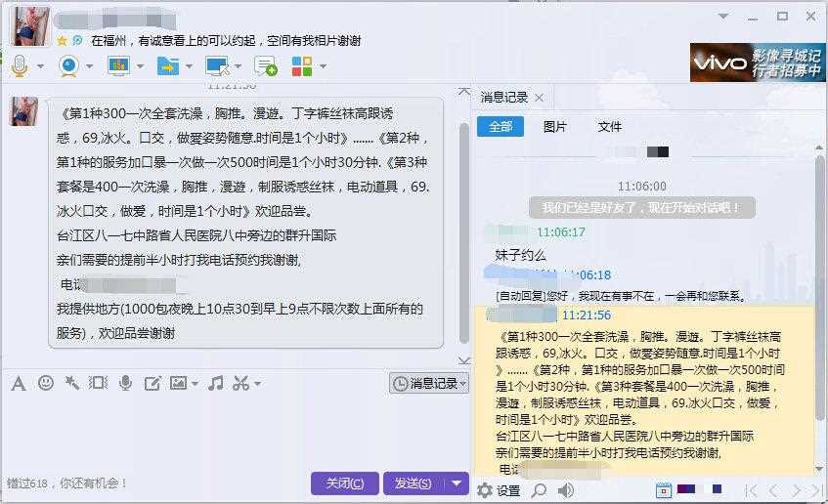Expand send picture options arrow
This screenshot has width=828, height=504.
(195, 384)
